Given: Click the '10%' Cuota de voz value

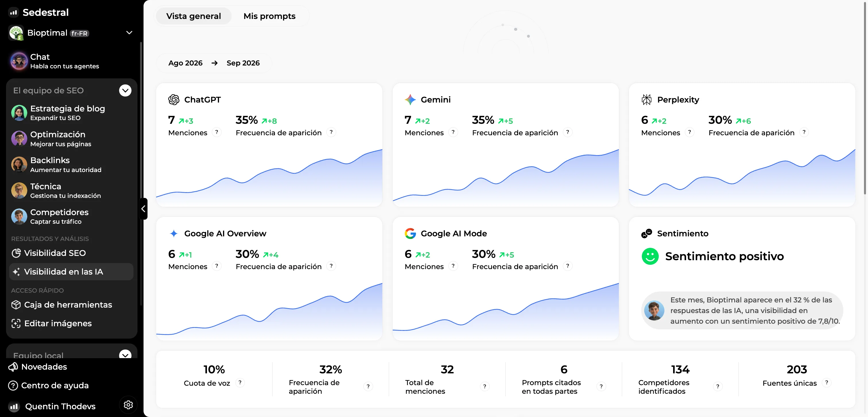Looking at the screenshot, I should 214,369.
